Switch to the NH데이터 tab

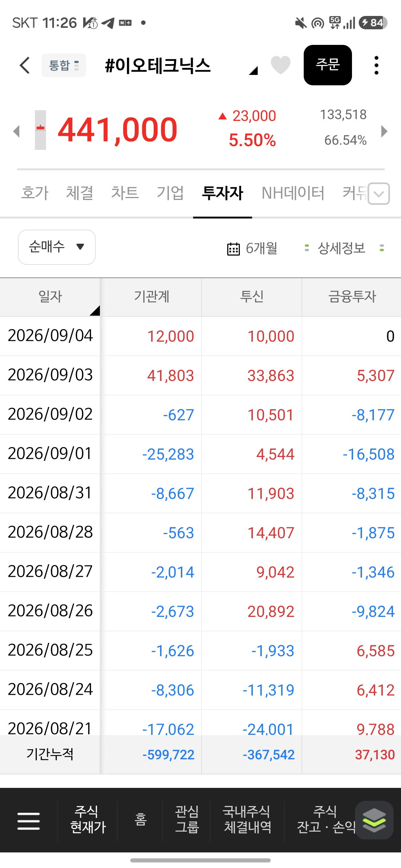pyautogui.click(x=293, y=193)
